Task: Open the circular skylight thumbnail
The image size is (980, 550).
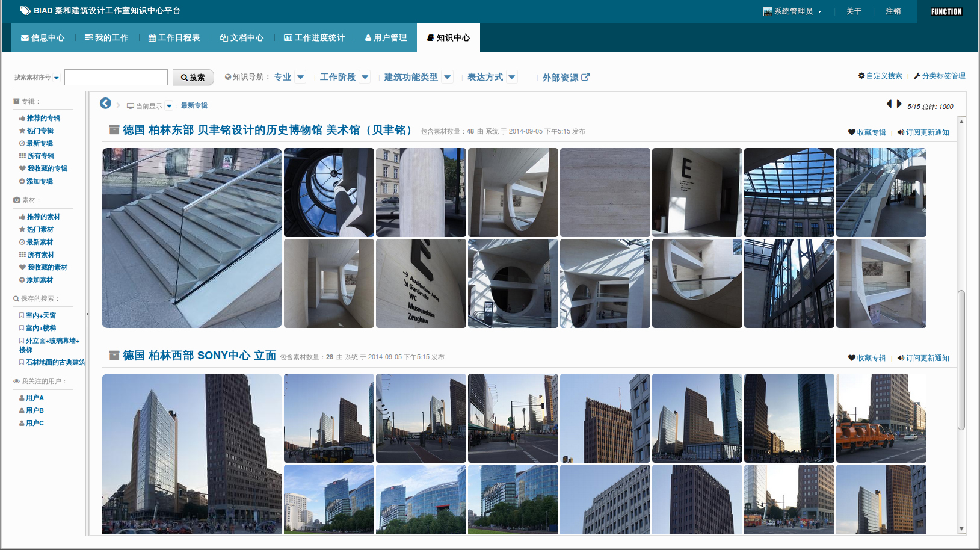Action: pyautogui.click(x=329, y=193)
